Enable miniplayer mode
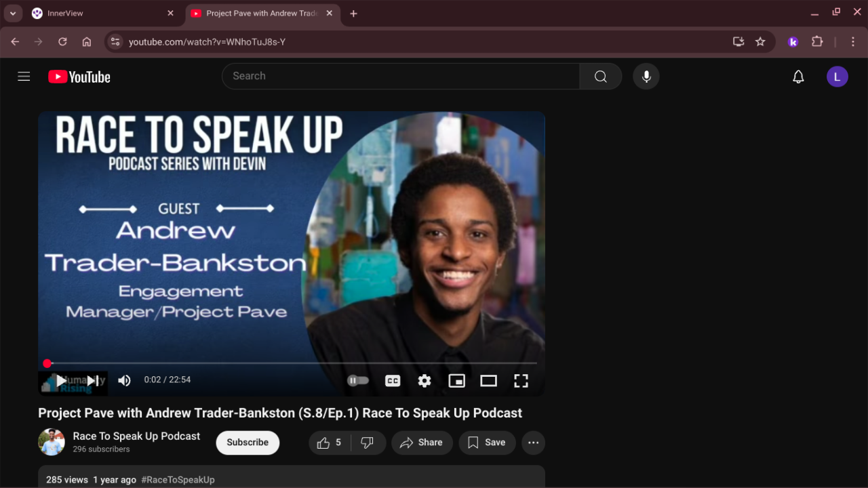Viewport: 868px width, 488px height. (x=457, y=381)
